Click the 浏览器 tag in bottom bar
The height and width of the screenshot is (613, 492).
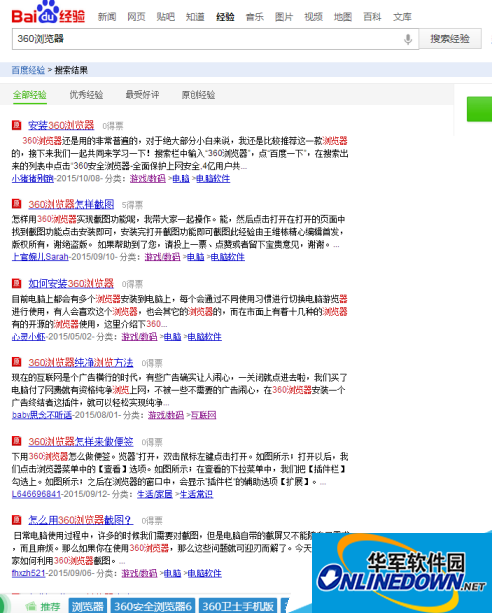coord(88,606)
